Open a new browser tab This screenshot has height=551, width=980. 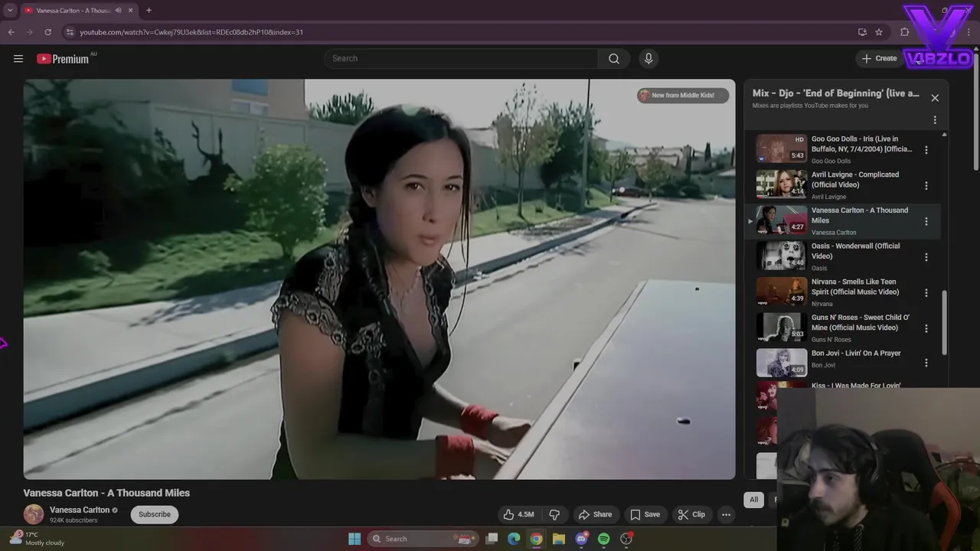point(149,11)
